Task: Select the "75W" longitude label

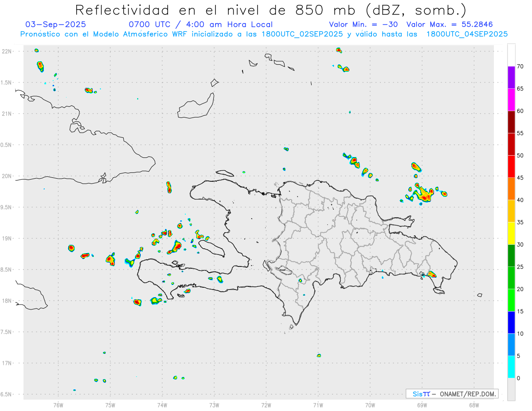Action: pos(110,404)
